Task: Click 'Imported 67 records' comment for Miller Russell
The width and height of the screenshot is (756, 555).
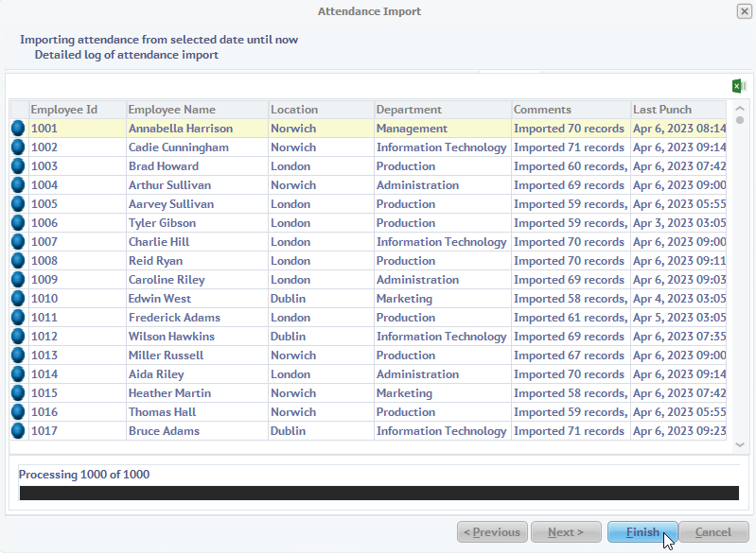Action: pyautogui.click(x=571, y=356)
